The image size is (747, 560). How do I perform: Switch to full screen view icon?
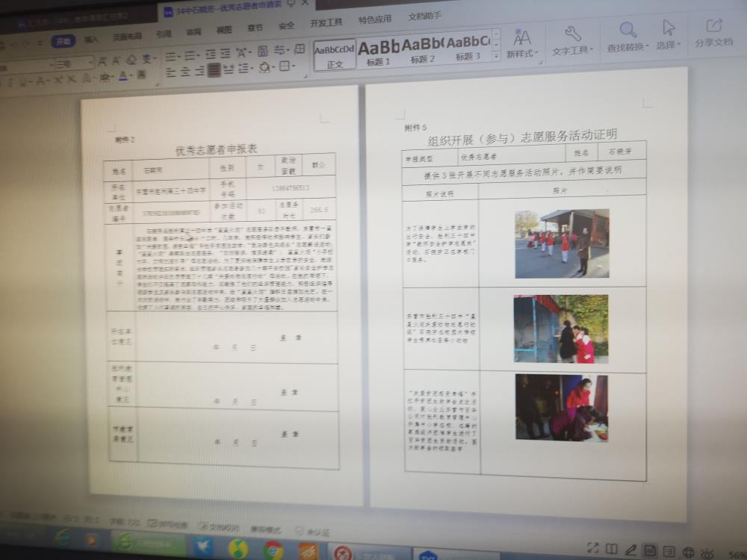(592, 547)
